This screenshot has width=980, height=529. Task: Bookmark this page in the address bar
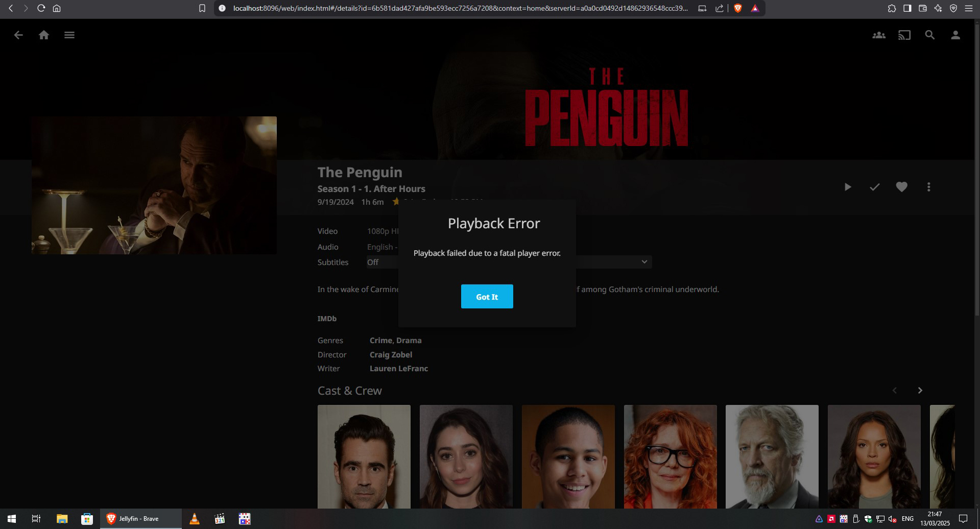tap(202, 8)
